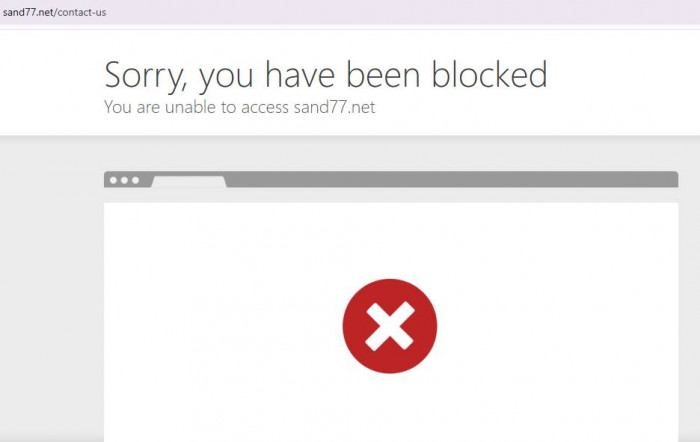Click the word 'blocked' in the heading
Image resolution: width=700 pixels, height=442 pixels.
(489, 74)
